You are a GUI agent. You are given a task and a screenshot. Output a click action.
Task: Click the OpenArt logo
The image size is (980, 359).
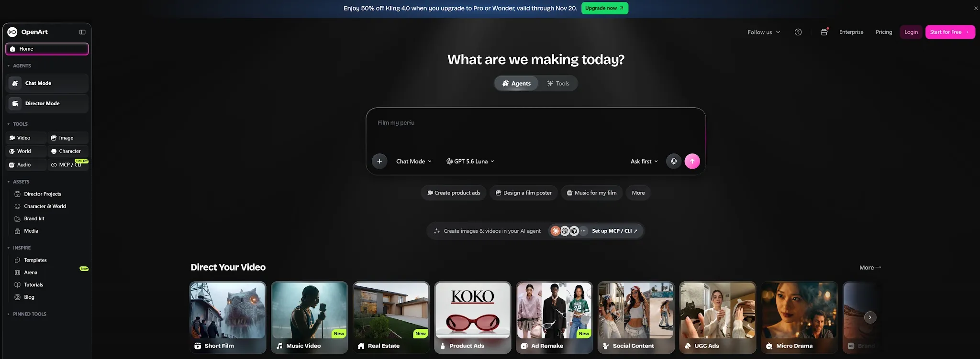point(28,32)
